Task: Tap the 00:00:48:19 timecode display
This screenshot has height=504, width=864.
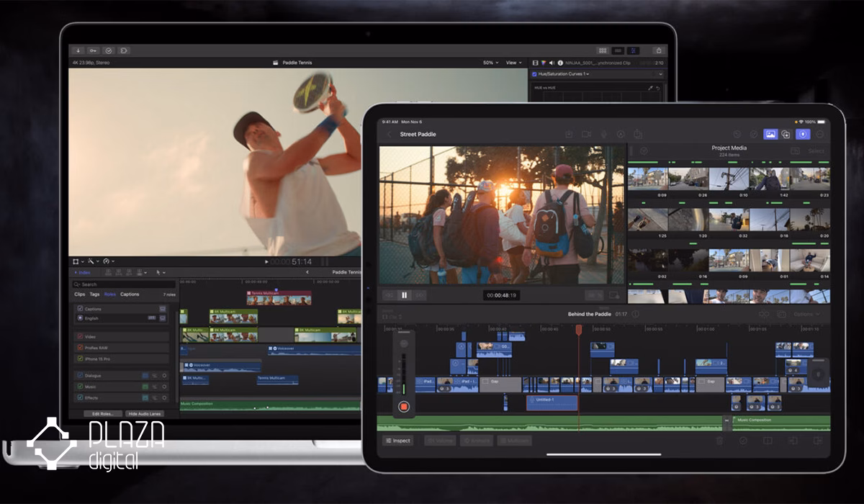Action: pyautogui.click(x=502, y=295)
